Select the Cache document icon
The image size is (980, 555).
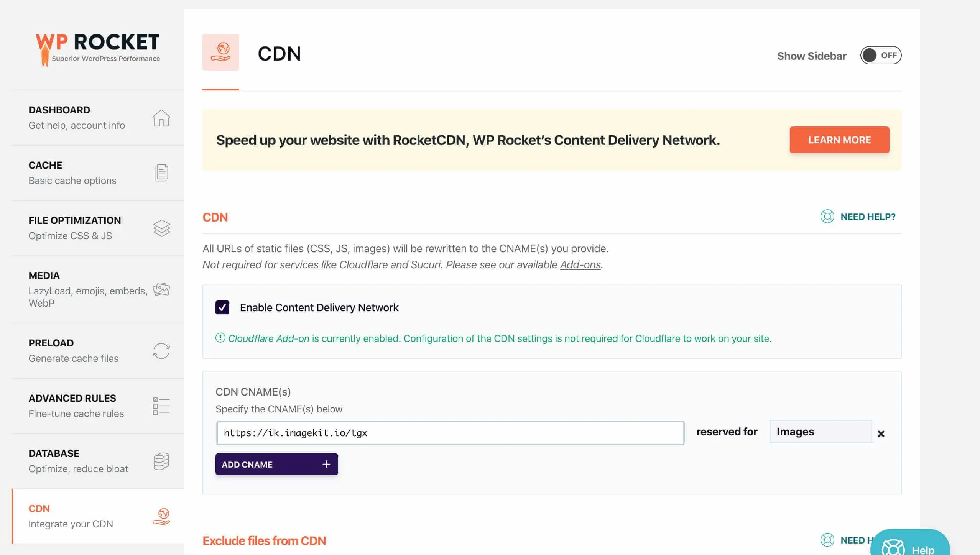coord(161,173)
